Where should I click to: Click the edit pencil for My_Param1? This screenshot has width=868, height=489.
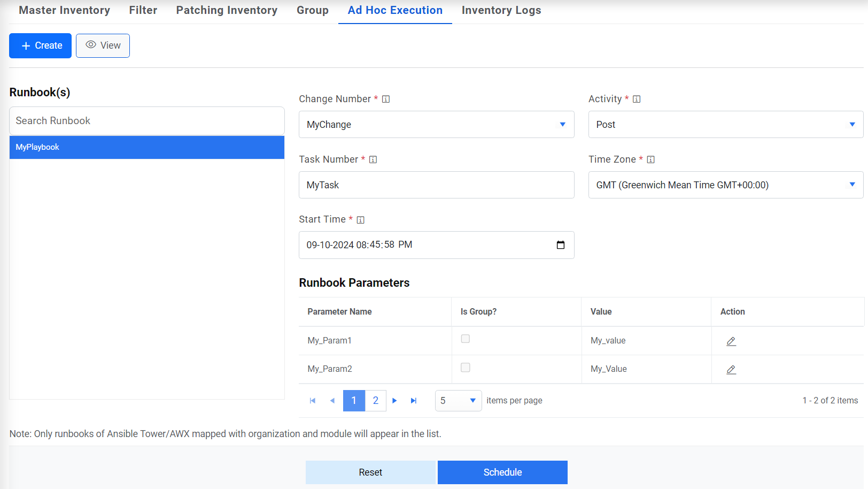click(731, 341)
